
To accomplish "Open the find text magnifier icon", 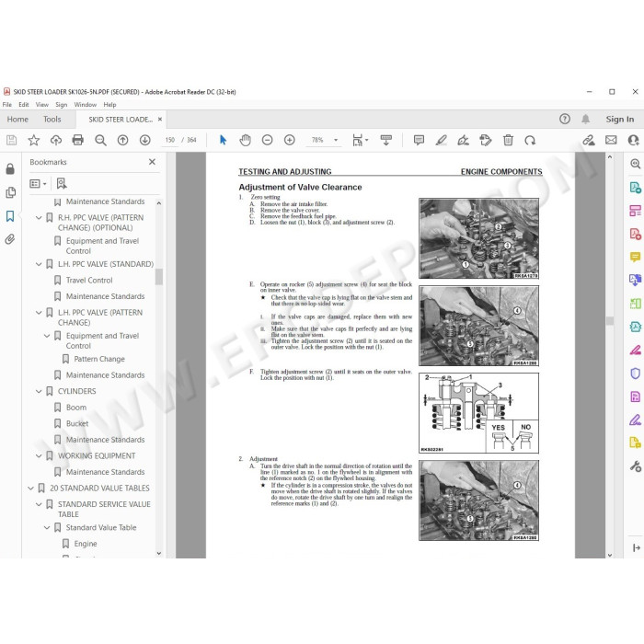I will coord(100,141).
